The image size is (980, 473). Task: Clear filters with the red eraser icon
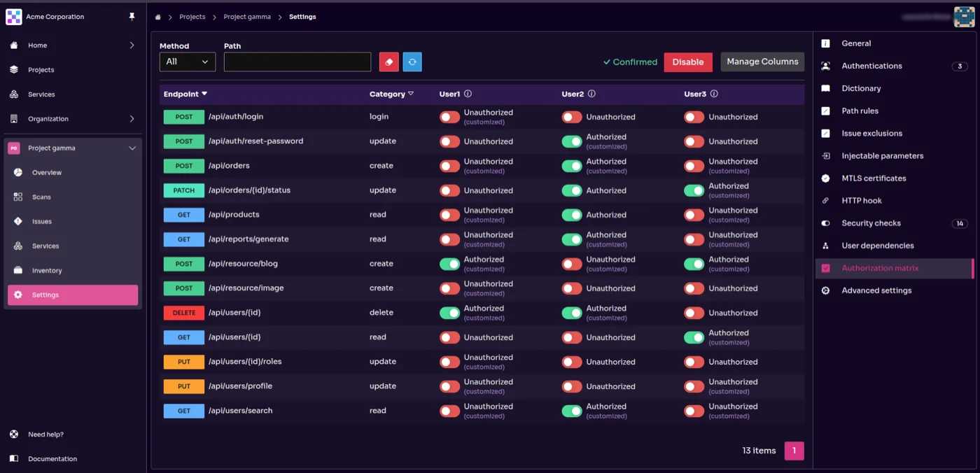point(388,62)
